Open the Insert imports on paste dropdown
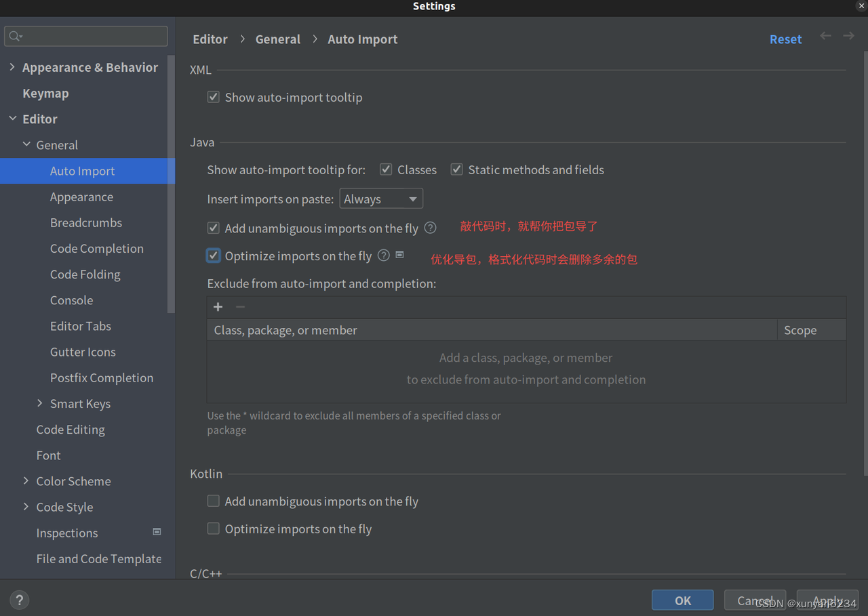This screenshot has height=616, width=868. tap(381, 199)
